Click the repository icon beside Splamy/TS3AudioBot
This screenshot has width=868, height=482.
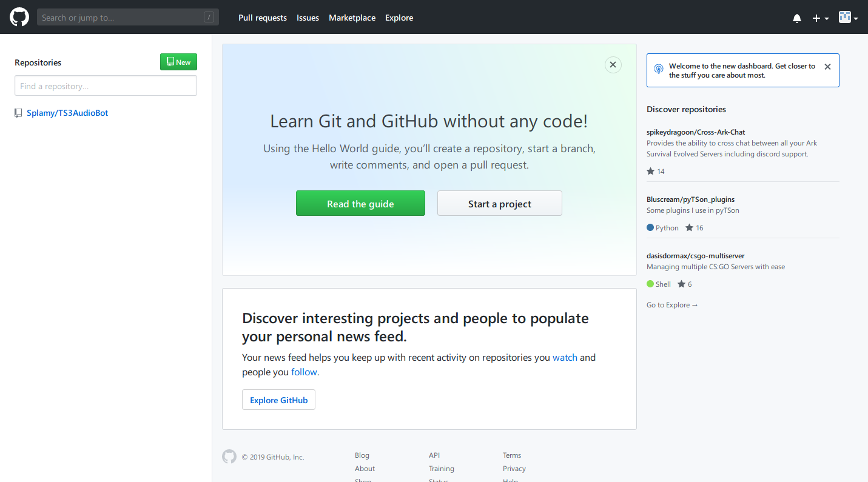(x=18, y=113)
